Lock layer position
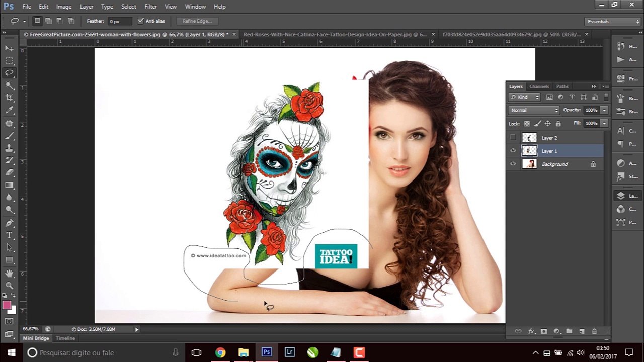This screenshot has width=644, height=362. click(548, 124)
